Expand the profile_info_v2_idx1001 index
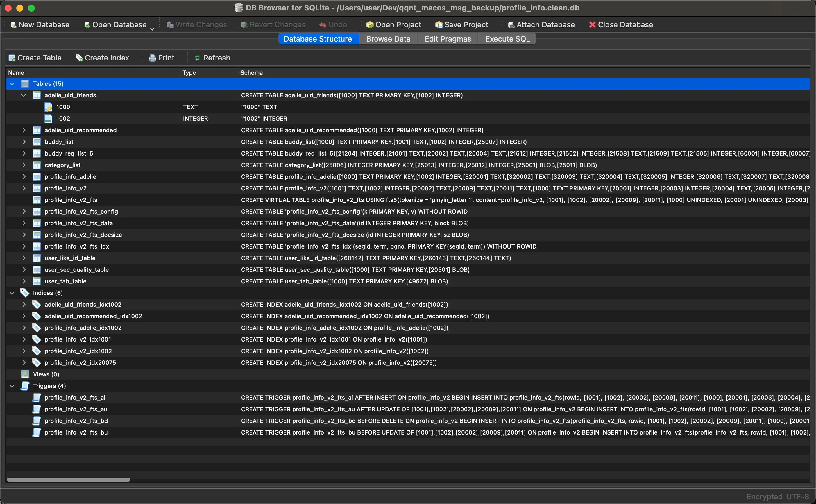This screenshot has height=504, width=816. pos(24,340)
